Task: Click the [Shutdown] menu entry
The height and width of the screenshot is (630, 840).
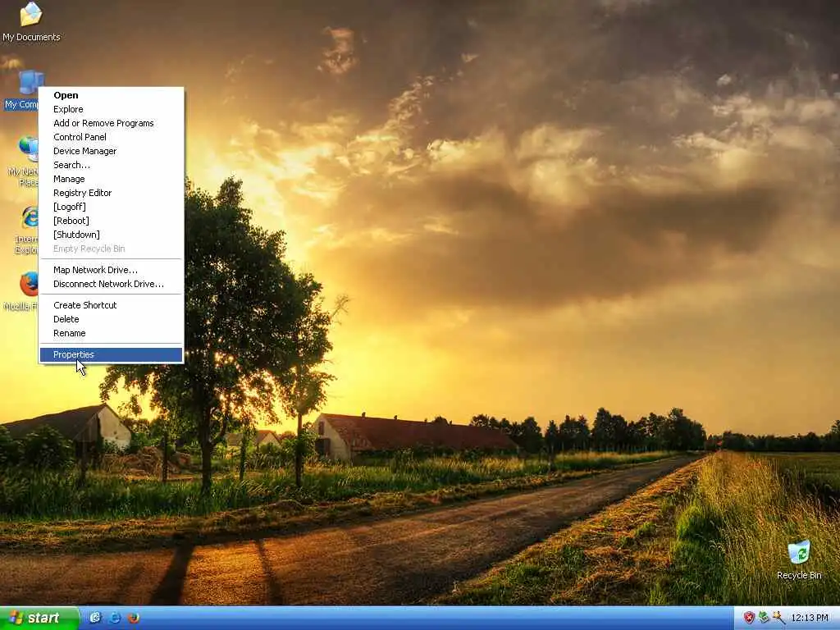Action: [111, 235]
